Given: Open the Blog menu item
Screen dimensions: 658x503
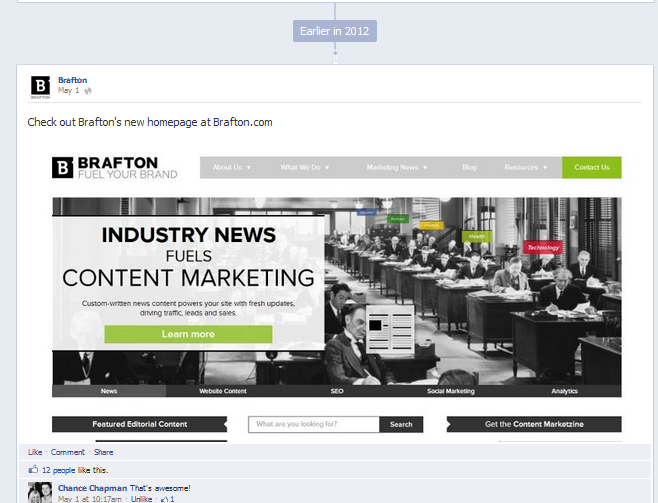Looking at the screenshot, I should [x=469, y=167].
